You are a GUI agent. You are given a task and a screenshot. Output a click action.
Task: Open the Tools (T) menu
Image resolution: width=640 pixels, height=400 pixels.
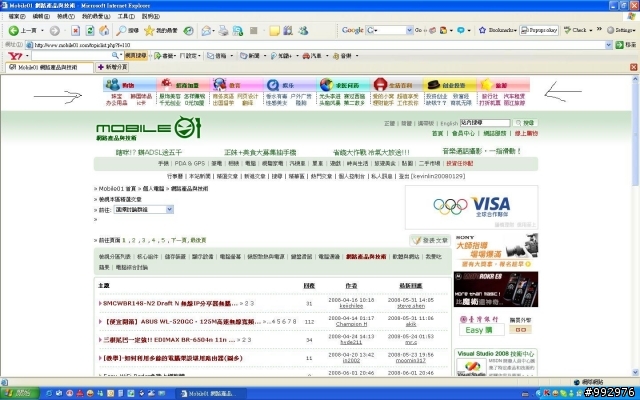click(126, 16)
